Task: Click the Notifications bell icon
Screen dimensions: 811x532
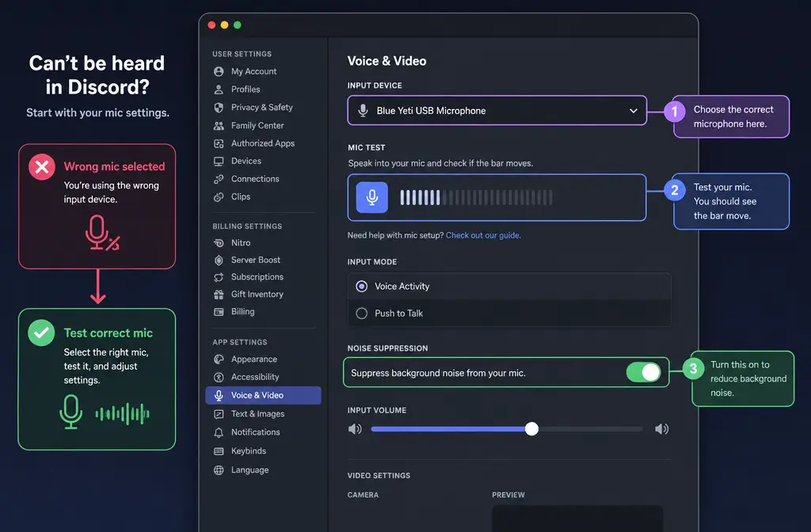Action: [219, 433]
